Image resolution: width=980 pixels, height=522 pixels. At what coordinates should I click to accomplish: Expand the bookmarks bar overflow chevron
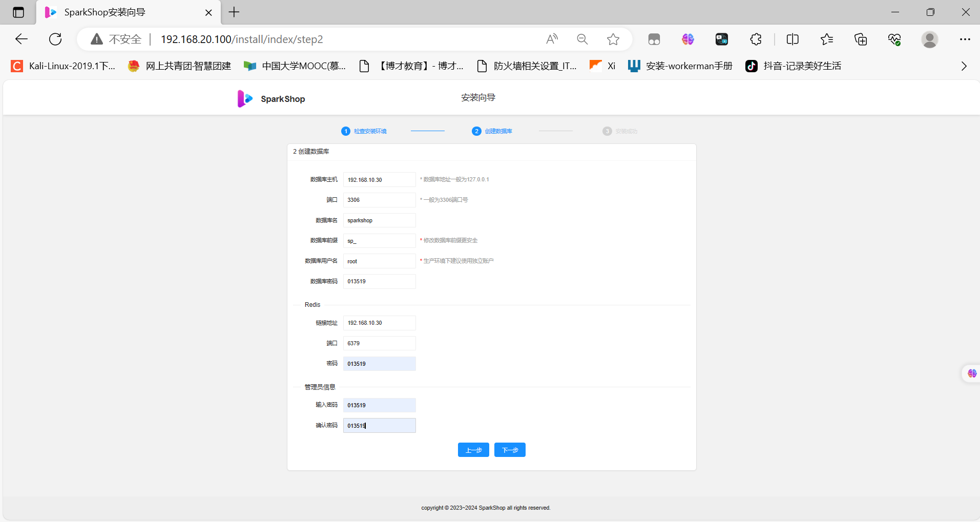(964, 66)
